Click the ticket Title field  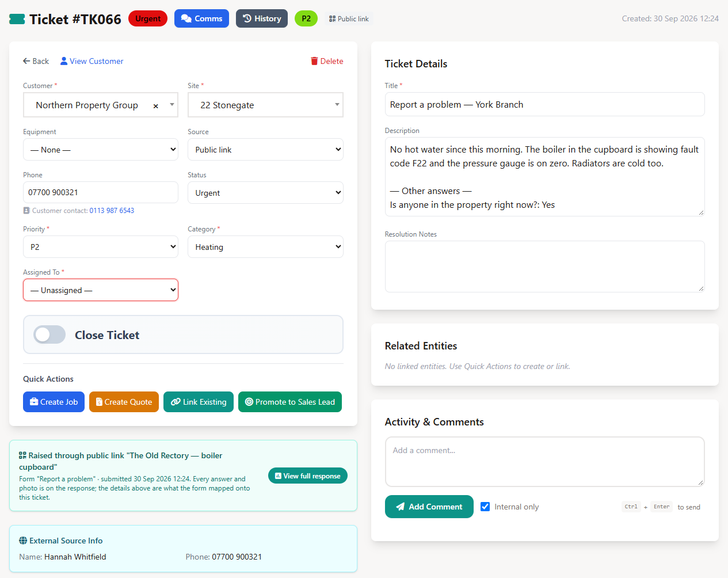click(544, 104)
